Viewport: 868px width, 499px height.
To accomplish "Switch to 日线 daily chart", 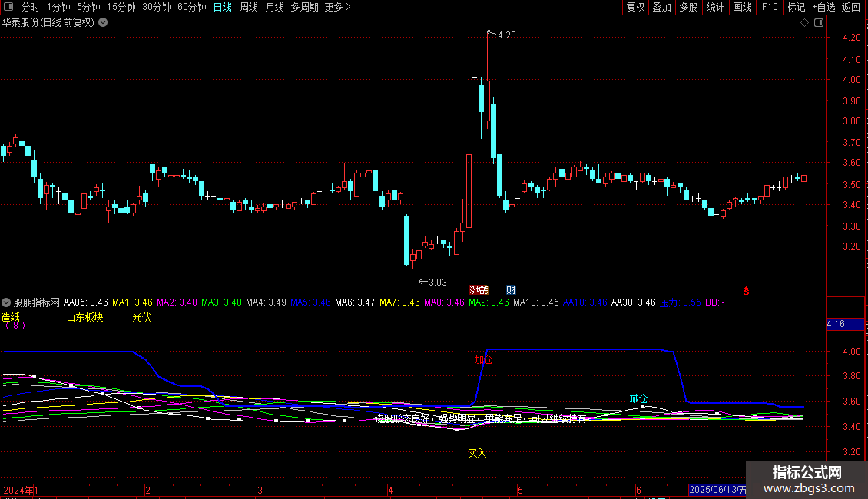I will (x=223, y=7).
